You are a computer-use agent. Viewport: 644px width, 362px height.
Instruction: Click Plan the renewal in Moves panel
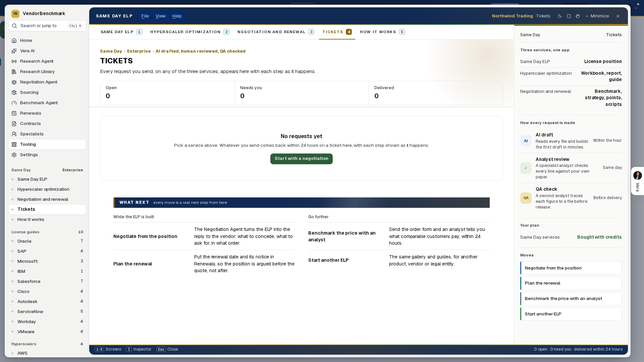coord(571,283)
